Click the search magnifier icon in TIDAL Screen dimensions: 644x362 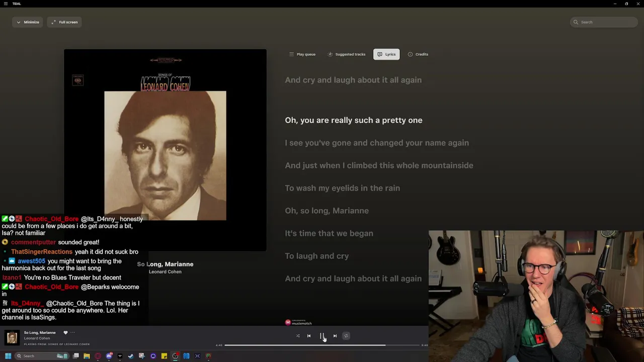coord(576,22)
